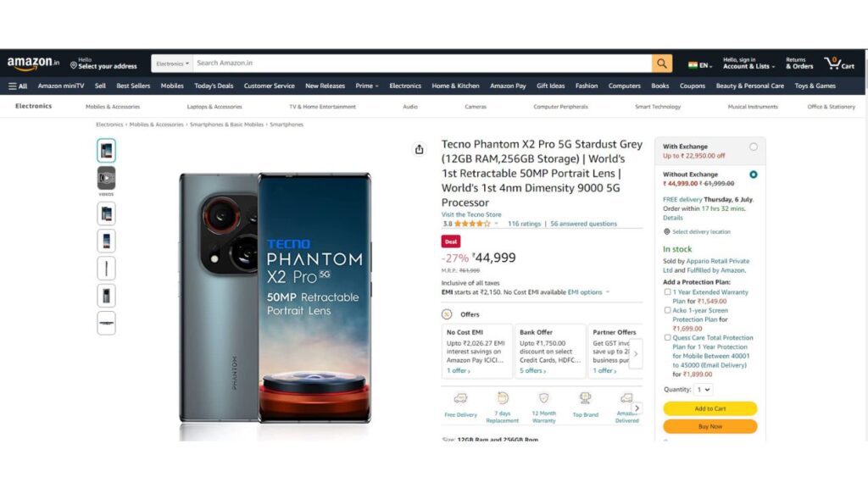Click the location pin Select your address
This screenshot has width=868, height=488.
coord(103,64)
